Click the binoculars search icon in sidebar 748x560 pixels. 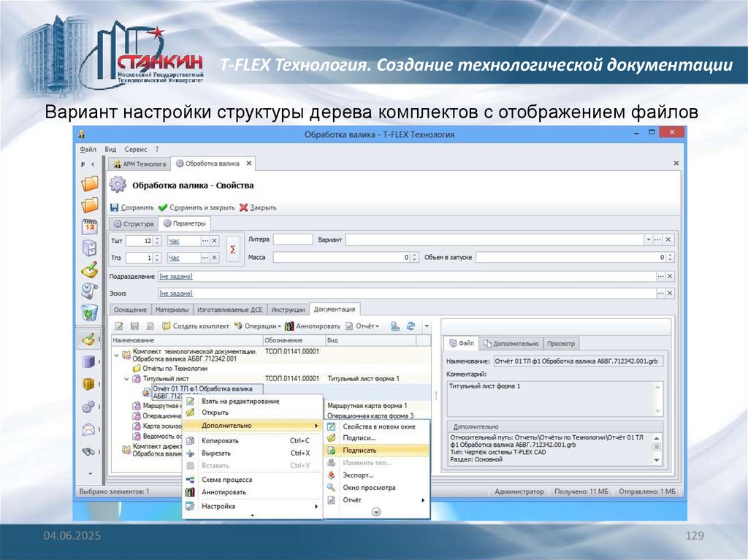pos(88,451)
